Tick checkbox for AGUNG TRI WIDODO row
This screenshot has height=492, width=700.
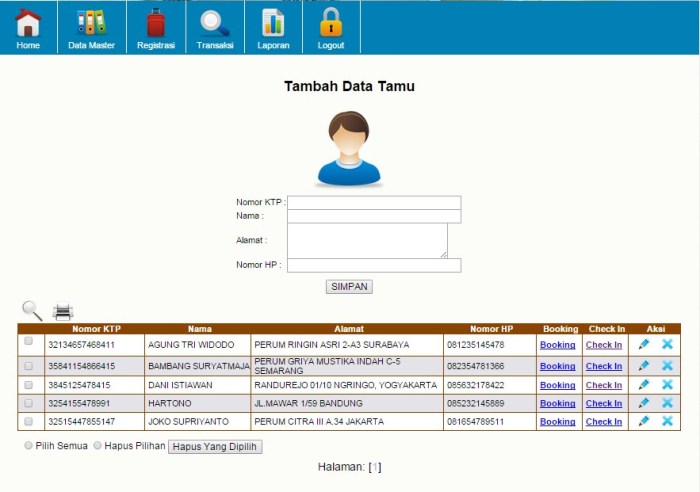pyautogui.click(x=29, y=341)
